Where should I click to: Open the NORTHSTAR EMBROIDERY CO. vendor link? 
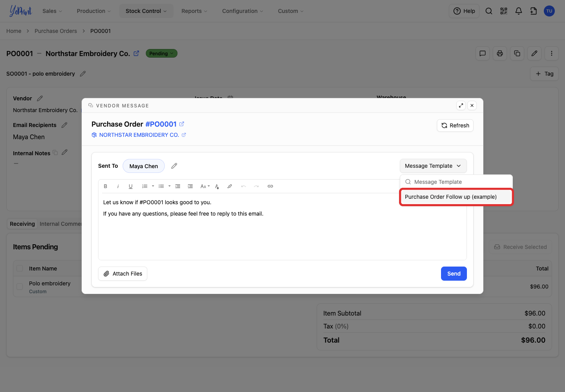pyautogui.click(x=139, y=135)
